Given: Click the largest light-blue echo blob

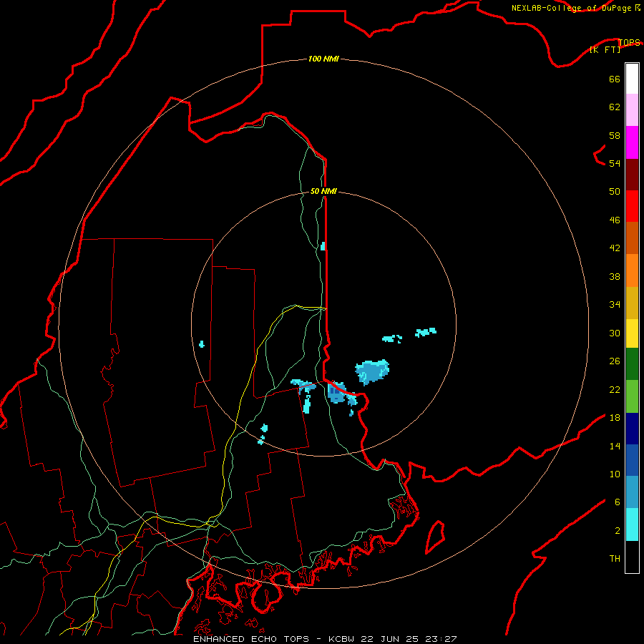Looking at the screenshot, I should pos(372,372).
